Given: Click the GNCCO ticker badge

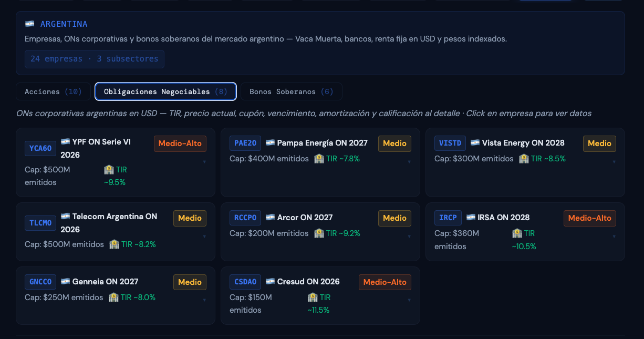Looking at the screenshot, I should [x=40, y=282].
